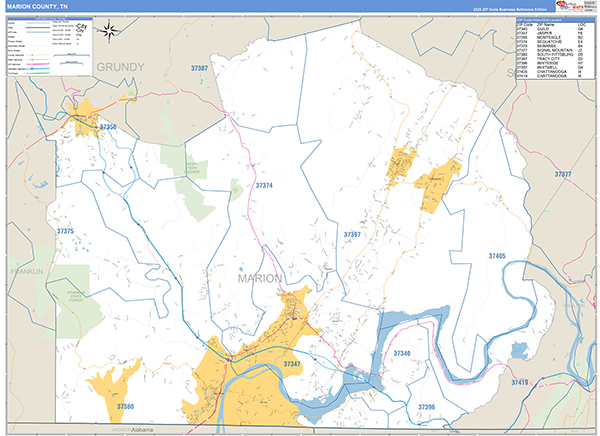Click ZIP code label 37419 on map
The width and height of the screenshot is (600, 436).
point(520,382)
